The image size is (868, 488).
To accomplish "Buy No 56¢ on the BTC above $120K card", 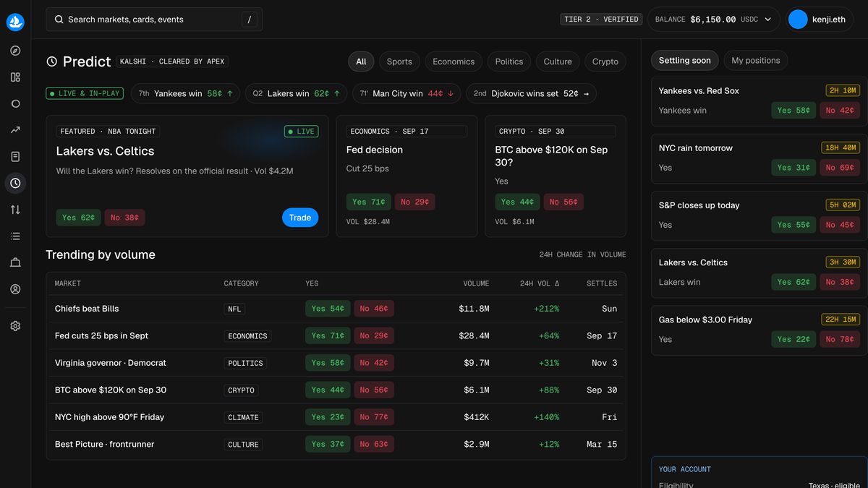I will click(x=564, y=202).
